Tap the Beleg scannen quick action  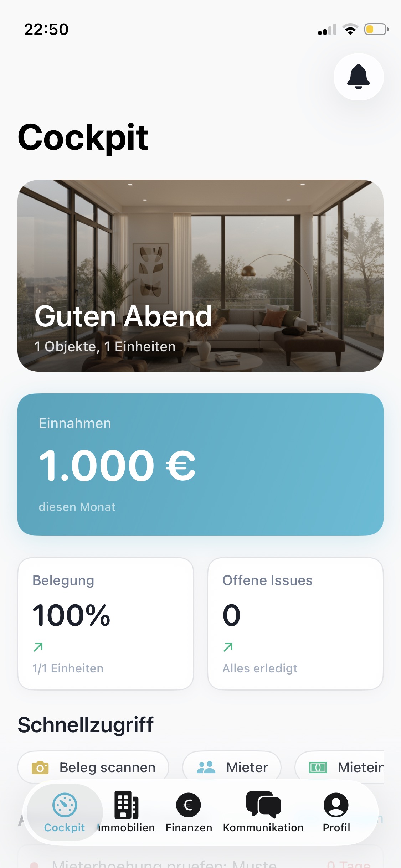point(107,767)
